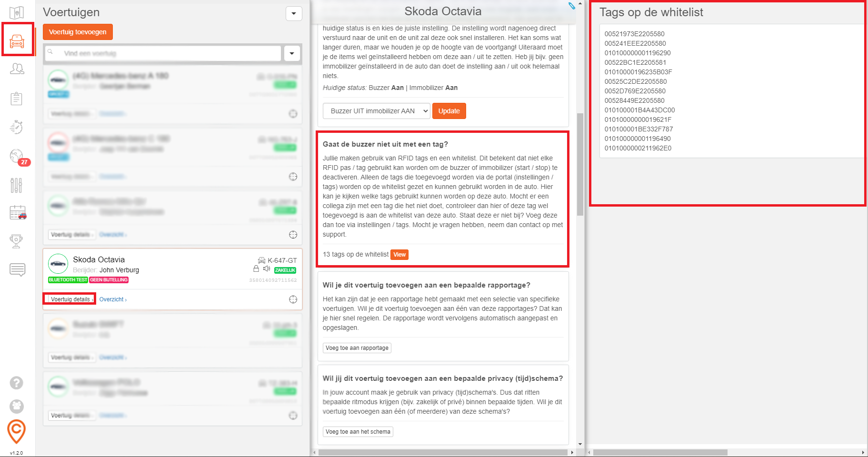
Task: Open the Buzzer UIT immobilizer AAN select
Action: (377, 111)
